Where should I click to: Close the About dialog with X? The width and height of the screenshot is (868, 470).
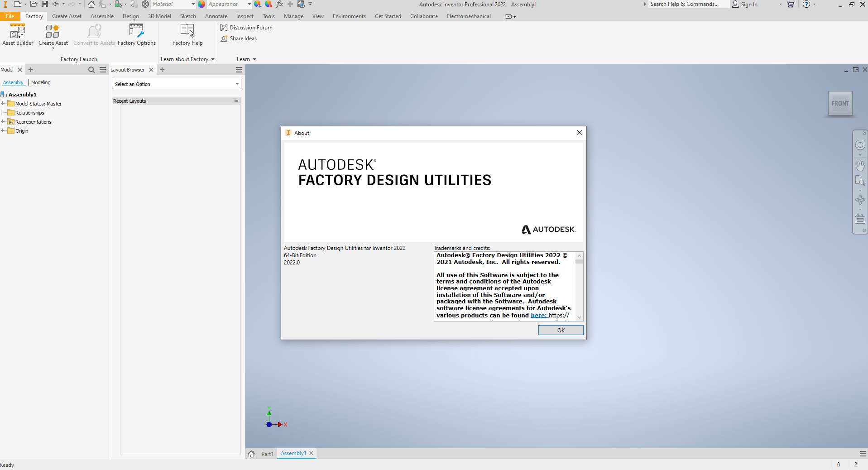pyautogui.click(x=579, y=133)
